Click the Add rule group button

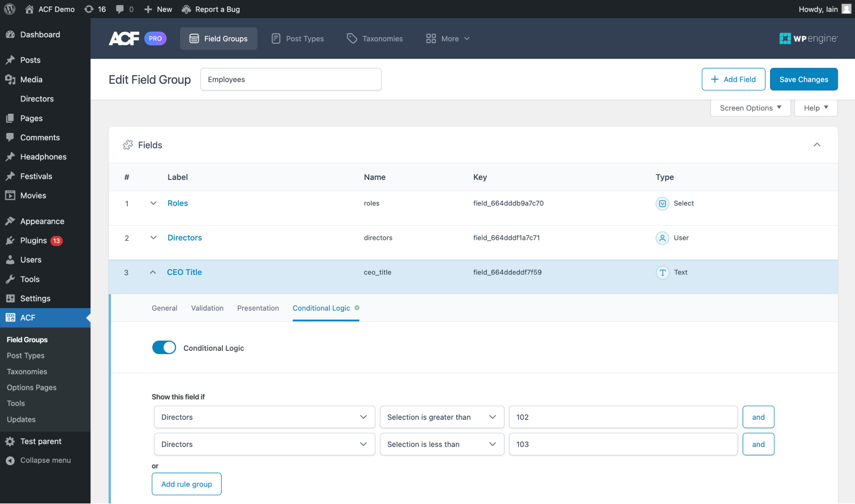coord(186,484)
